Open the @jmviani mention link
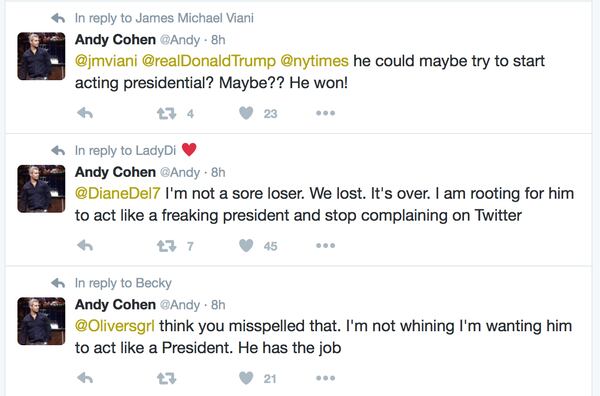Screen dimensions: 600x396 tap(106, 61)
